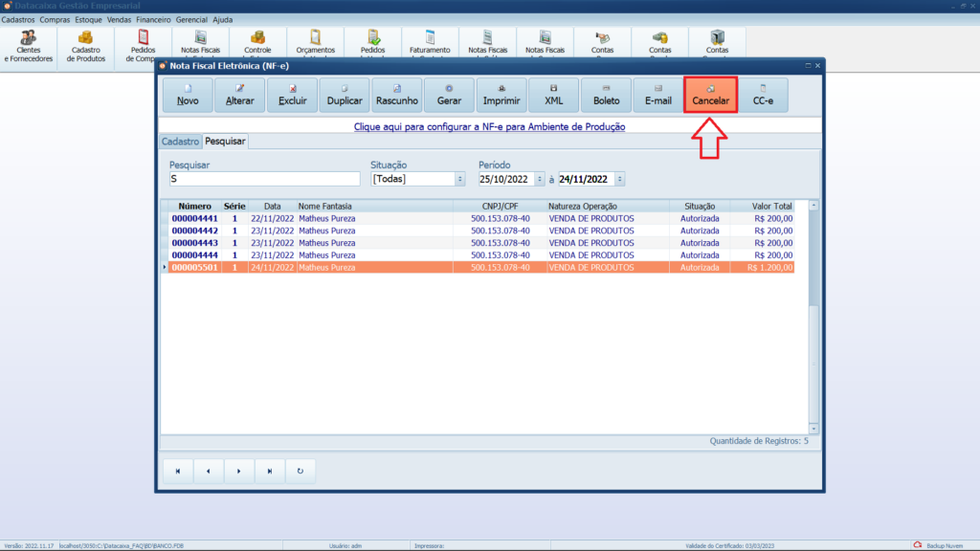Click the highlighted Cancelar button
Image resolution: width=980 pixels, height=551 pixels.
click(x=710, y=96)
